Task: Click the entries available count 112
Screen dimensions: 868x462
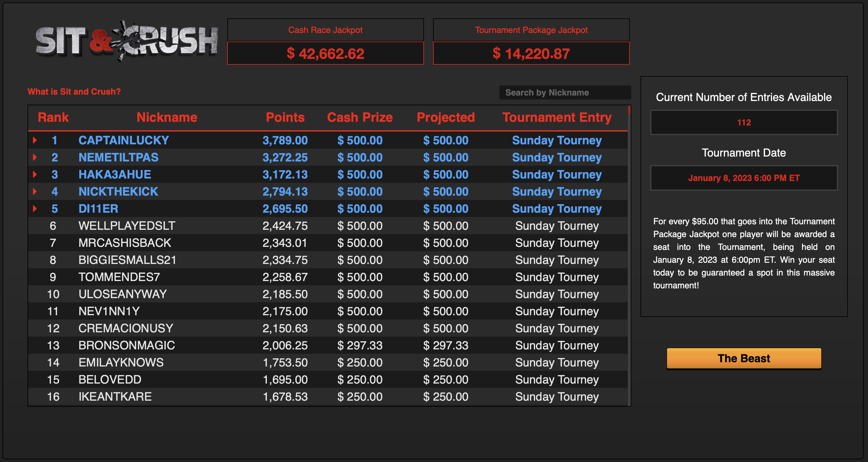Action: pos(744,122)
